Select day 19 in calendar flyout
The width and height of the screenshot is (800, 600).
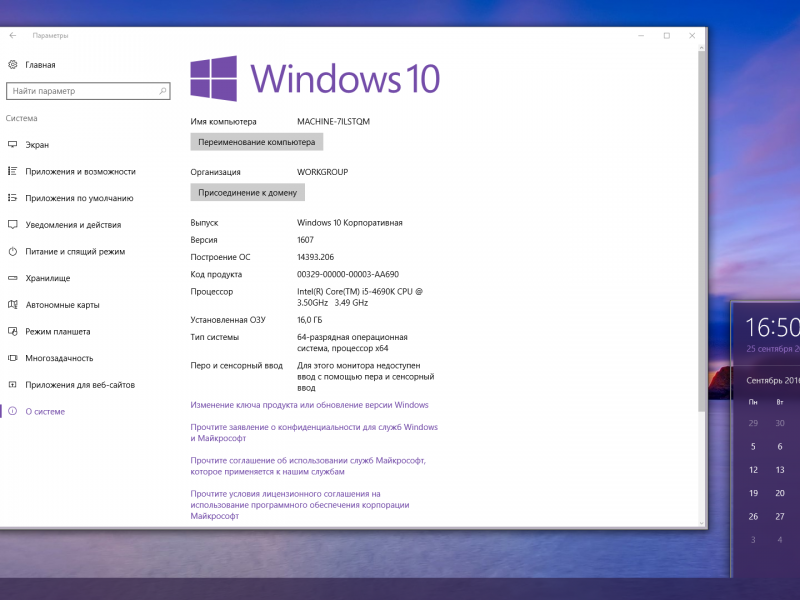[x=753, y=493]
